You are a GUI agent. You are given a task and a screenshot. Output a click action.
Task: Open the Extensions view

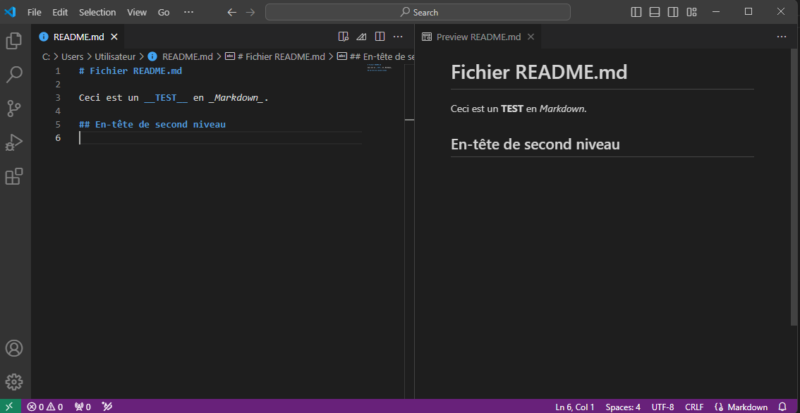[14, 177]
